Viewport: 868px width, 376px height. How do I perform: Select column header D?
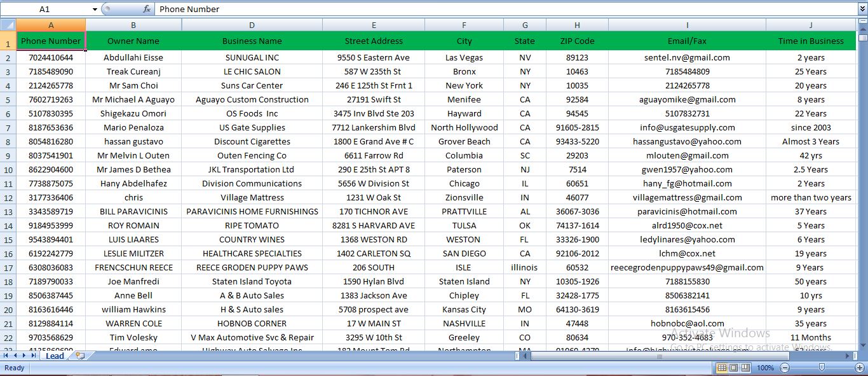tap(252, 25)
